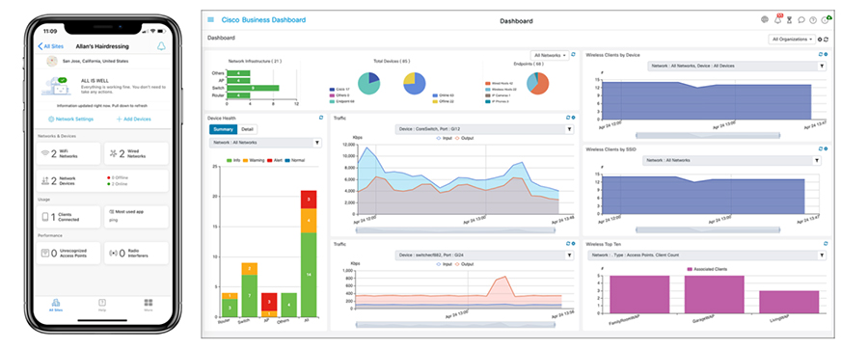Open settings of the CoreSwitch Traffic widget

tap(573, 118)
